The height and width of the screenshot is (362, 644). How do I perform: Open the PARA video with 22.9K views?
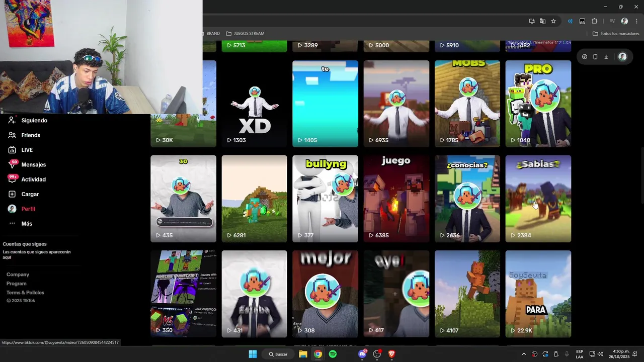pos(538,294)
